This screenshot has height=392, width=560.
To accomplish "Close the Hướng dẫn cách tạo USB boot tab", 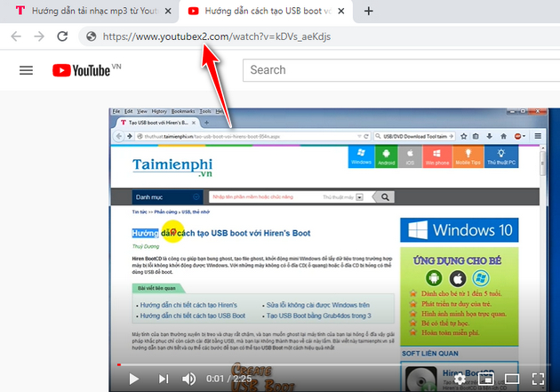I will 341,11.
